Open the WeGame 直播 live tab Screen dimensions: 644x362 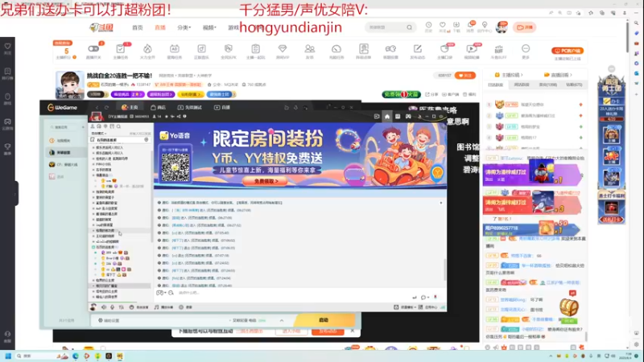[x=222, y=108]
